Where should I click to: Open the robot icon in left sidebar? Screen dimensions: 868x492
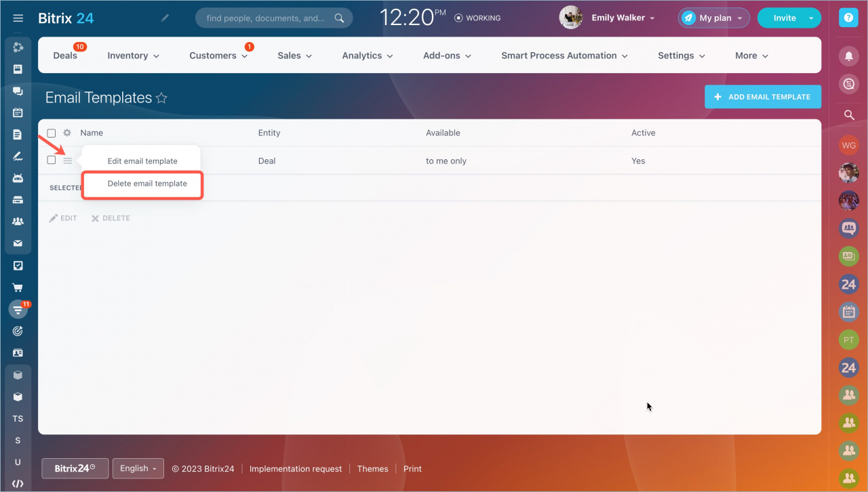(18, 178)
